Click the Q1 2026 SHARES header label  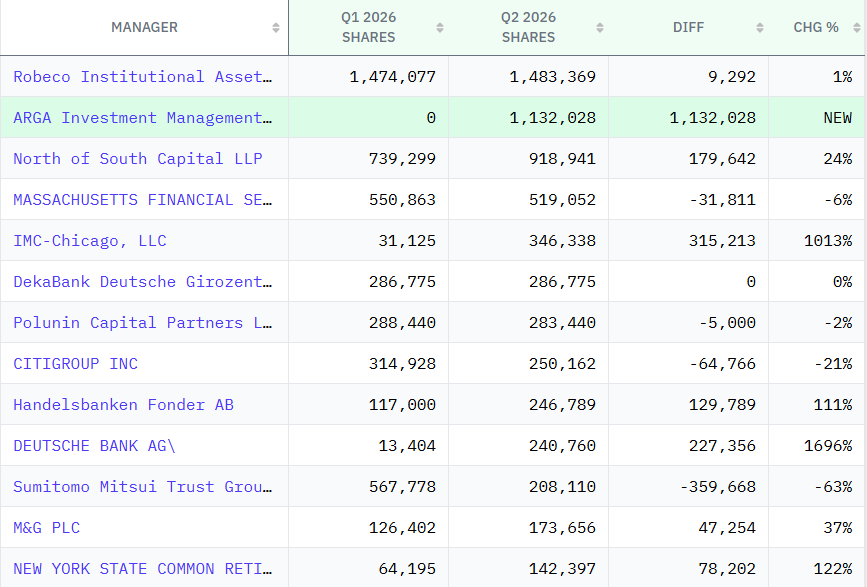click(x=368, y=27)
